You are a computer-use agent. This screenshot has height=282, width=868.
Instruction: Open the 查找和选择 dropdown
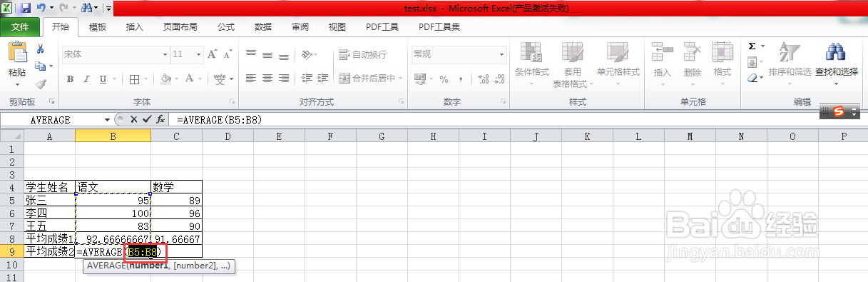(837, 64)
